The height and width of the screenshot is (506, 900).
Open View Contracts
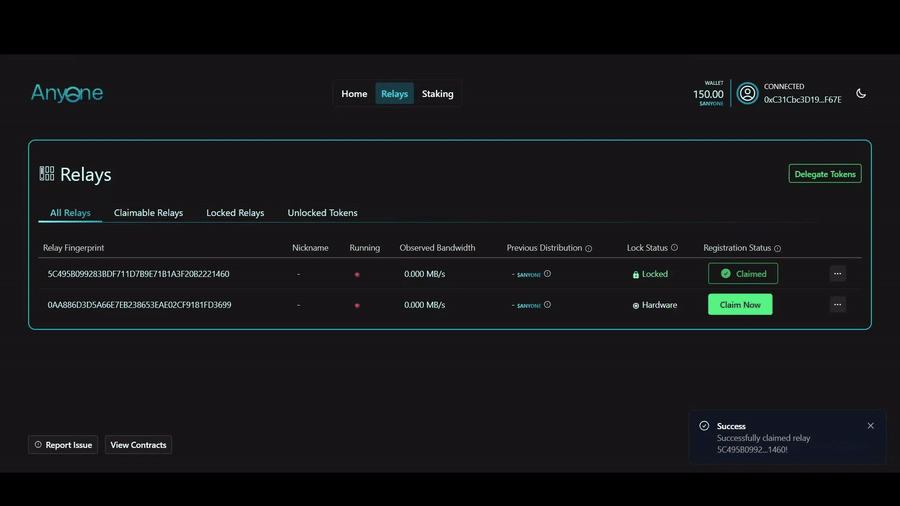coord(138,445)
